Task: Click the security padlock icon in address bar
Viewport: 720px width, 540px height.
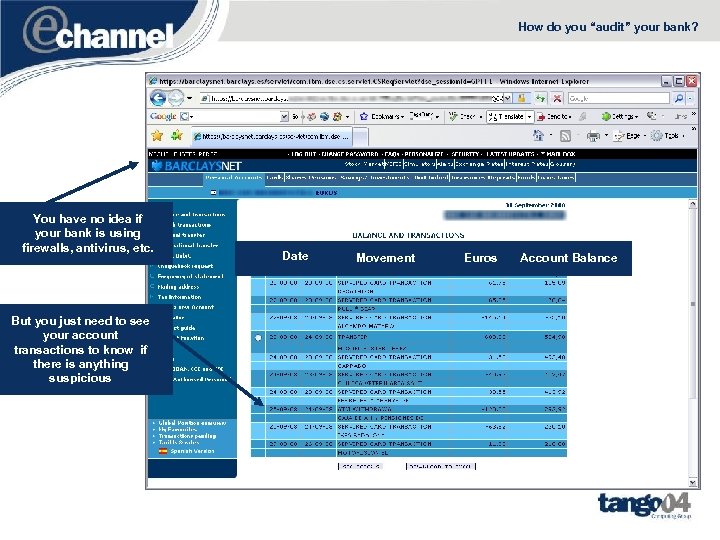Action: [522, 98]
